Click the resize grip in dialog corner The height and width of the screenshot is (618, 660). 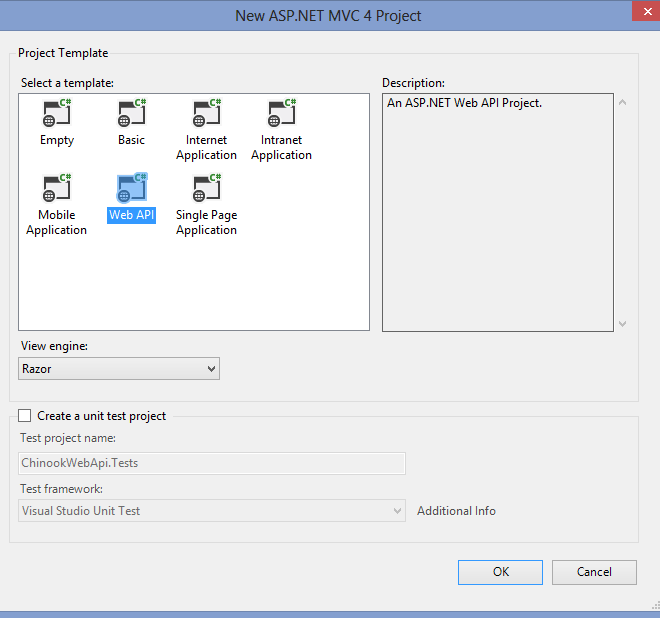pyautogui.click(x=655, y=605)
